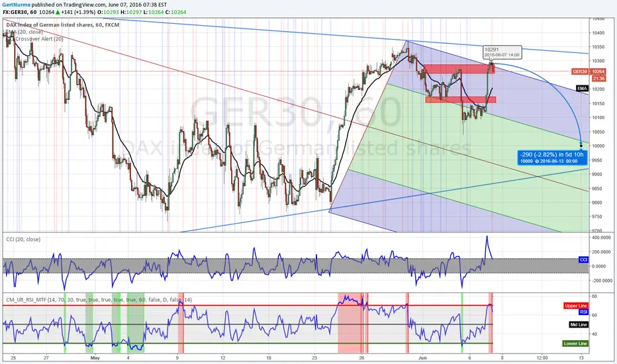Image resolution: width=617 pixels, height=364 pixels.
Task: Click the 10000 price axis label
Action: [x=598, y=146]
